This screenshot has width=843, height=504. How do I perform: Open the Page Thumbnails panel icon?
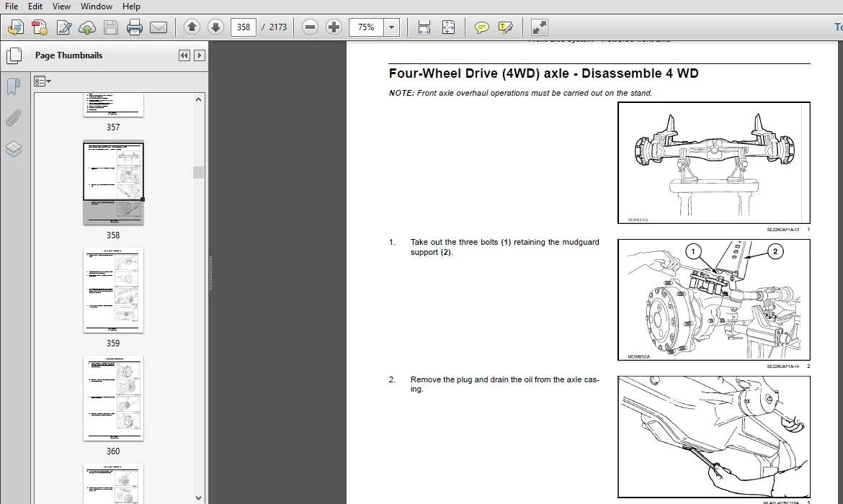[x=14, y=55]
